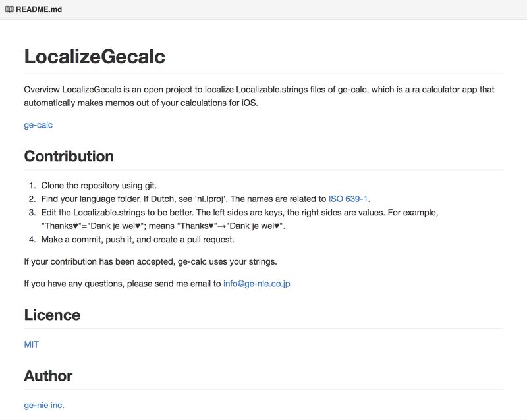Click the Contribution section heading

69,157
